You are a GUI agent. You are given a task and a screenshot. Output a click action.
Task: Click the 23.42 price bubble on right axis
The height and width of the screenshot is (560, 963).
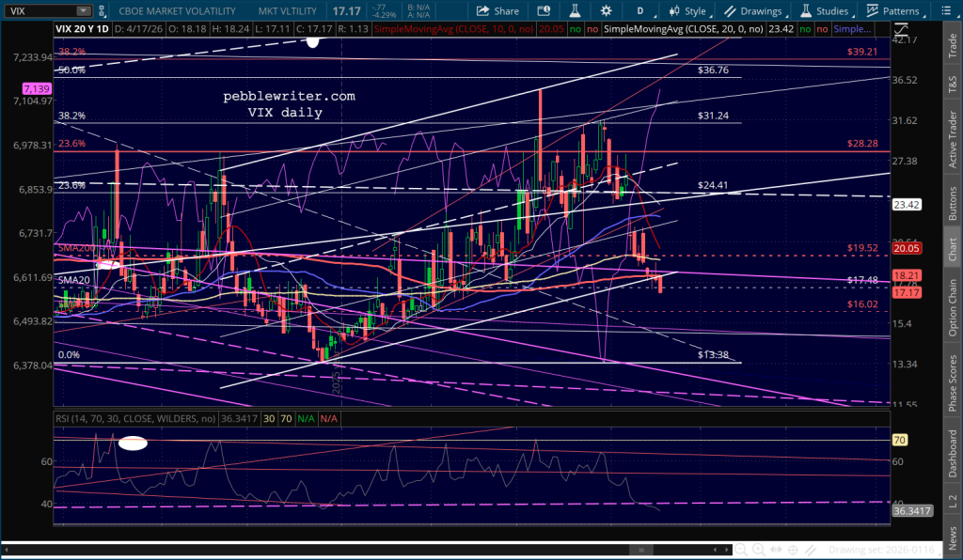pyautogui.click(x=907, y=205)
